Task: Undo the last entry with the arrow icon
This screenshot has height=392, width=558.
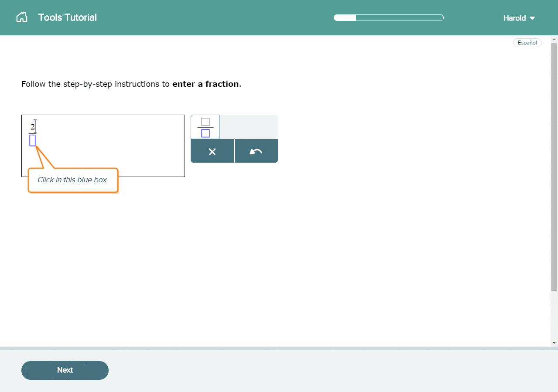Action: (x=256, y=151)
